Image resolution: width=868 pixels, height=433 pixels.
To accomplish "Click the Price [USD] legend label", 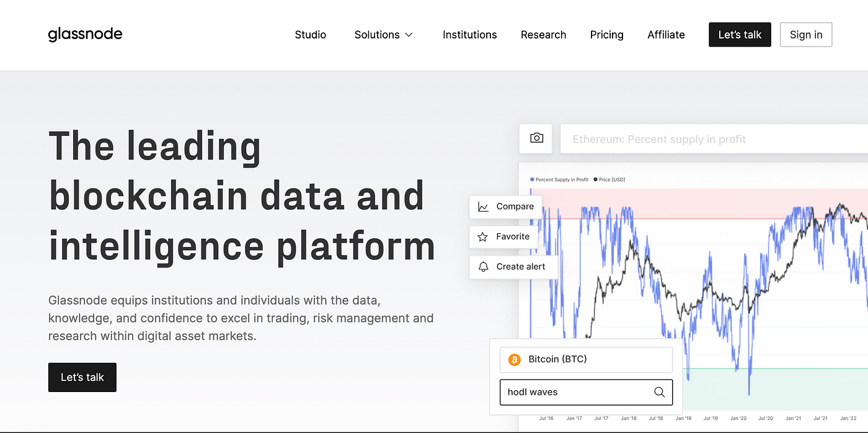I will (612, 180).
